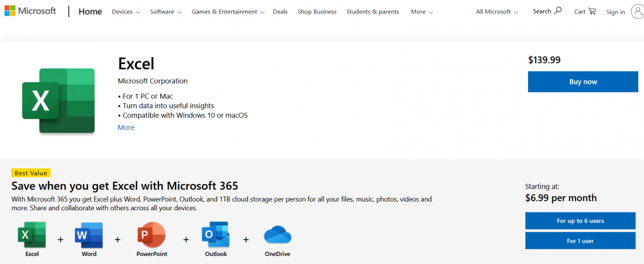This screenshot has height=264, width=644.
Task: Open the Deals menu item
Action: pyautogui.click(x=280, y=11)
